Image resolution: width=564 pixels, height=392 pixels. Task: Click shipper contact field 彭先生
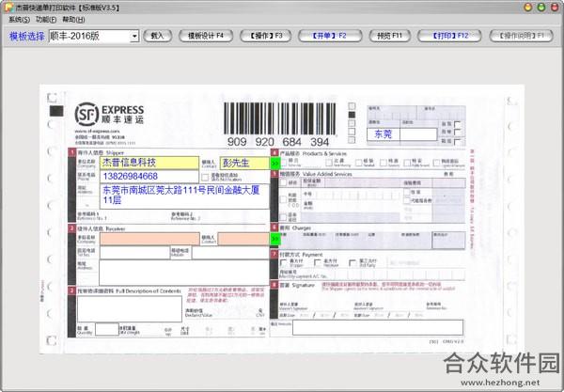[244, 163]
